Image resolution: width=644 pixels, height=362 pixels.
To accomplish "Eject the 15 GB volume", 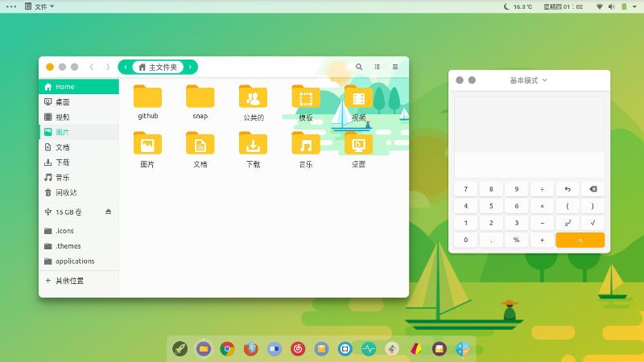I will pyautogui.click(x=109, y=212).
